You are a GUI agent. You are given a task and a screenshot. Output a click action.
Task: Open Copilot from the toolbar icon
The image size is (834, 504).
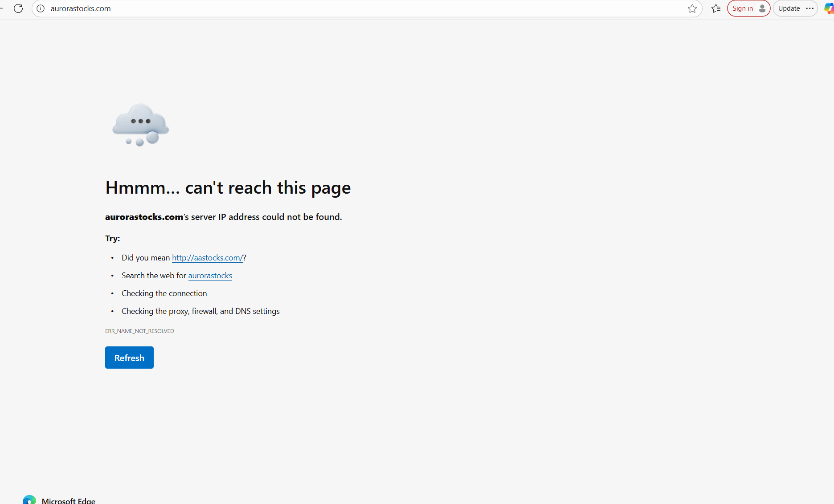(x=829, y=8)
